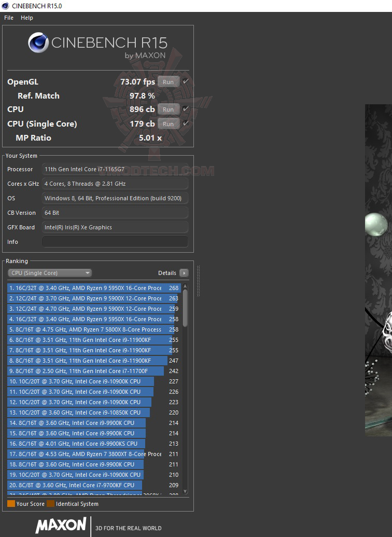Open the CPU (Single Core) ranking dropdown
This screenshot has height=537, width=392.
pyautogui.click(x=50, y=273)
